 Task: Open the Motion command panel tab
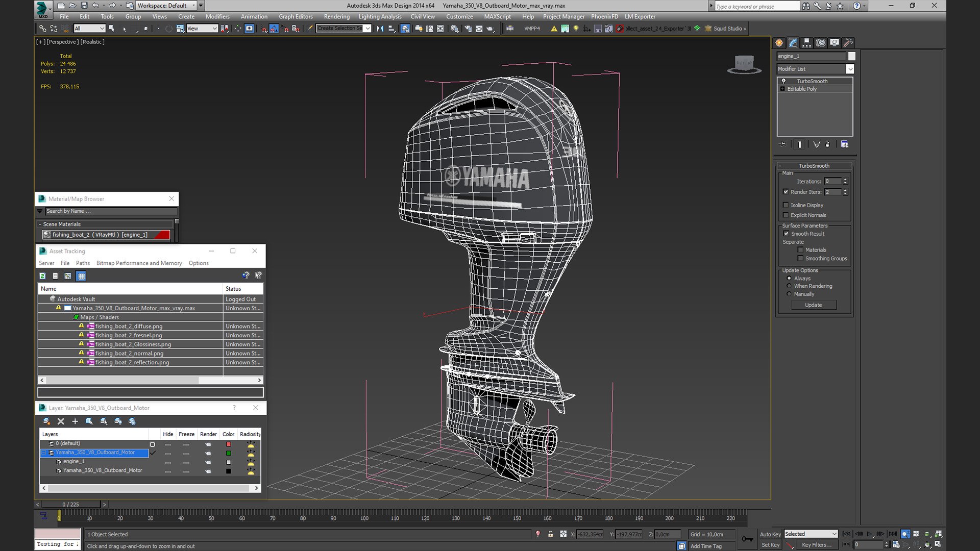click(x=820, y=43)
